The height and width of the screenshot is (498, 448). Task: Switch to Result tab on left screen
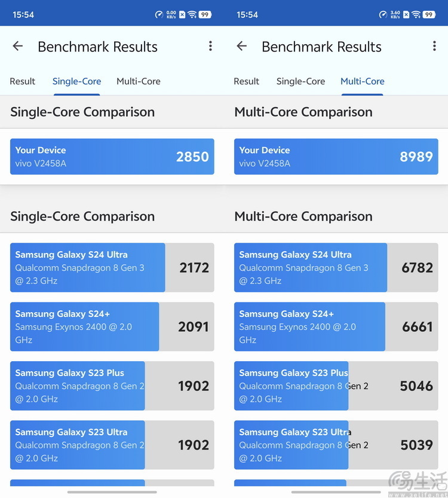23,81
